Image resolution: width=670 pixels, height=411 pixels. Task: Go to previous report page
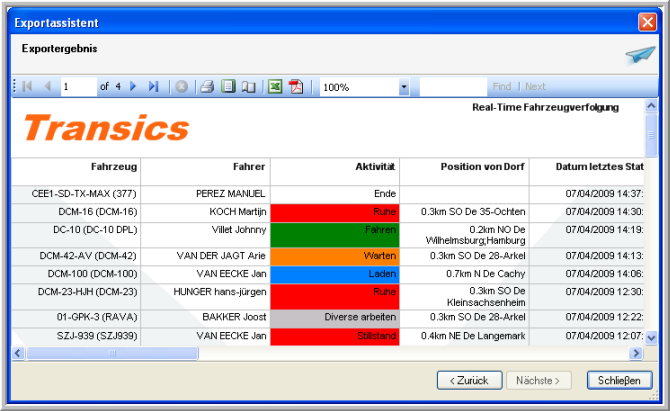47,87
